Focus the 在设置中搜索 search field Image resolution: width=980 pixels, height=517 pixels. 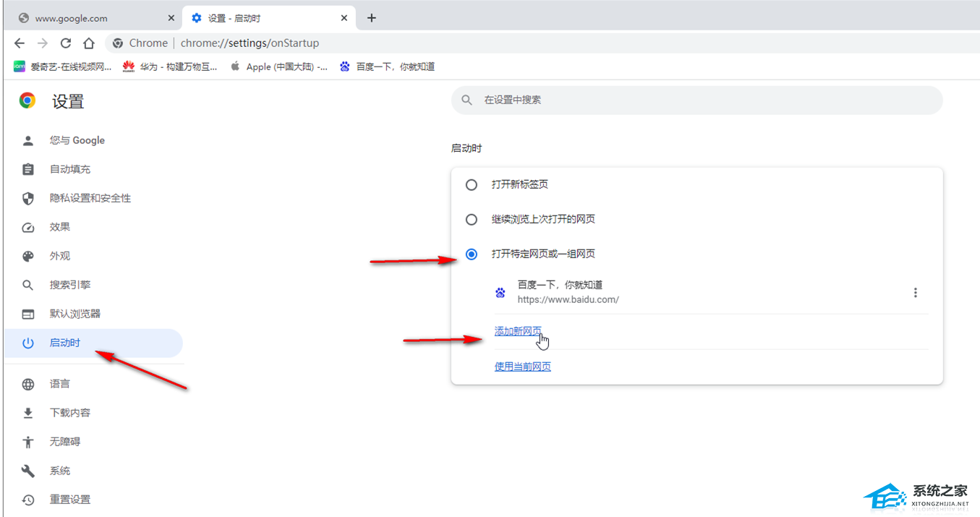pyautogui.click(x=697, y=100)
